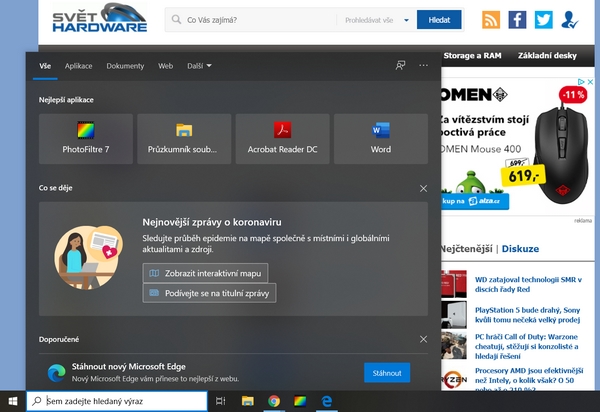Expand the Prohledávat vše dropdown
This screenshot has width=600, height=412.
(377, 20)
